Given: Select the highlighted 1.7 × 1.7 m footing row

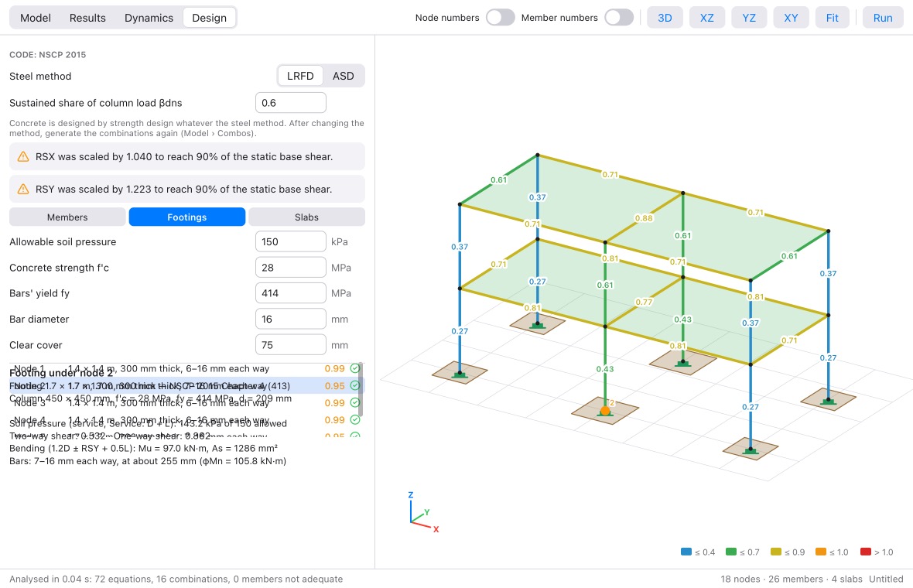Looking at the screenshot, I should 186,385.
